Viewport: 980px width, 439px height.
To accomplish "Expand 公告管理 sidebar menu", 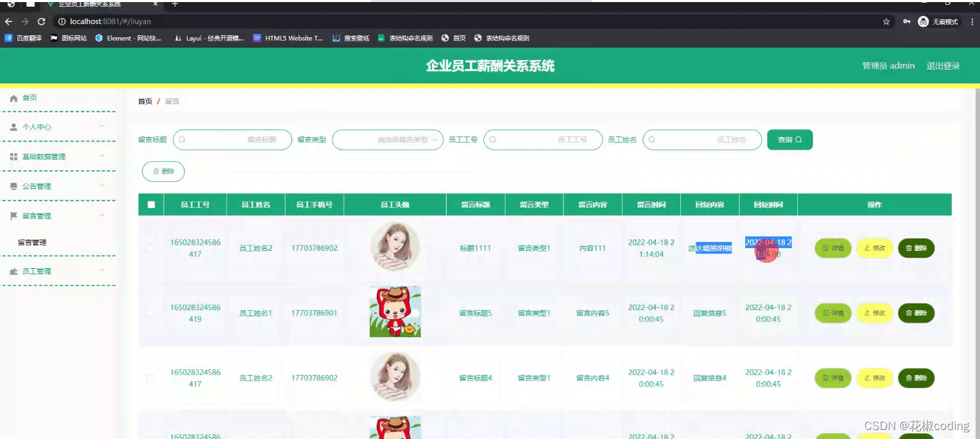I will pos(58,186).
